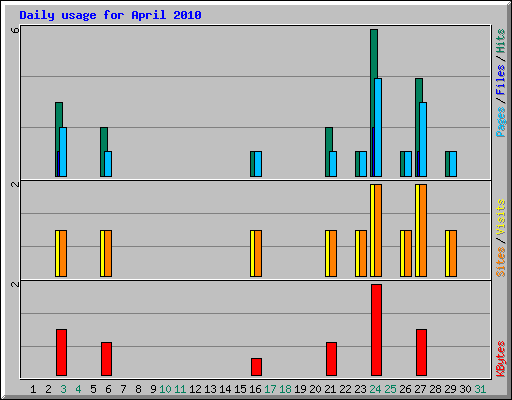
Task: Select the cyan Pages bar on day 16
Action: point(258,164)
